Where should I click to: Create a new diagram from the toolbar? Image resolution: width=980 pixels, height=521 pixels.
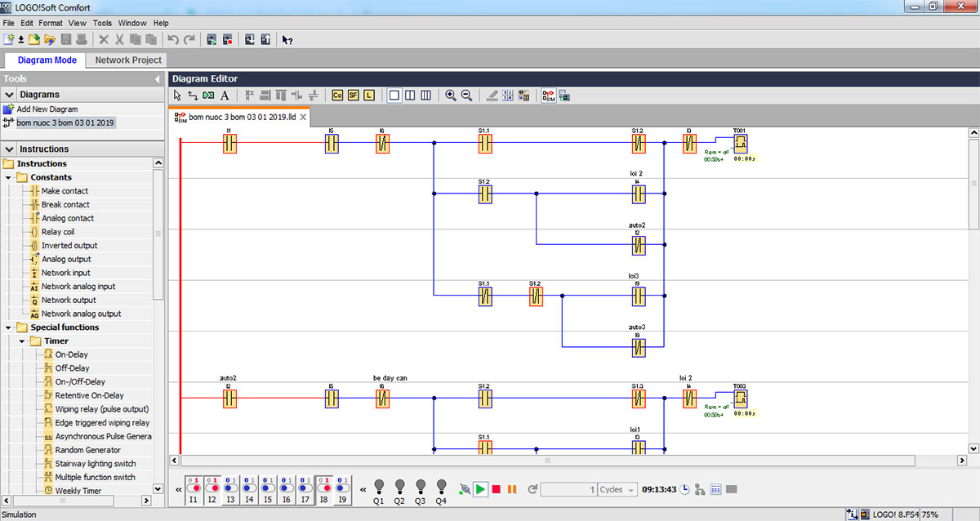9,39
